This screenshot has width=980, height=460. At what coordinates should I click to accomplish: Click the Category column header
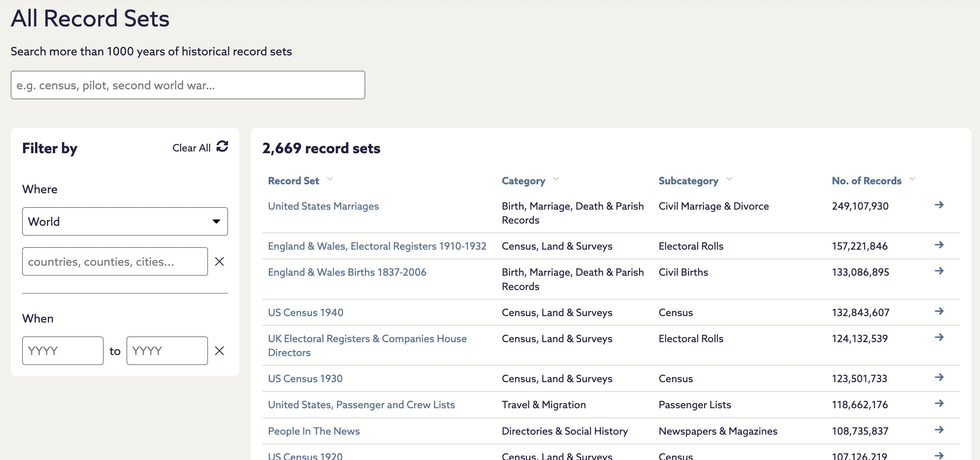523,181
